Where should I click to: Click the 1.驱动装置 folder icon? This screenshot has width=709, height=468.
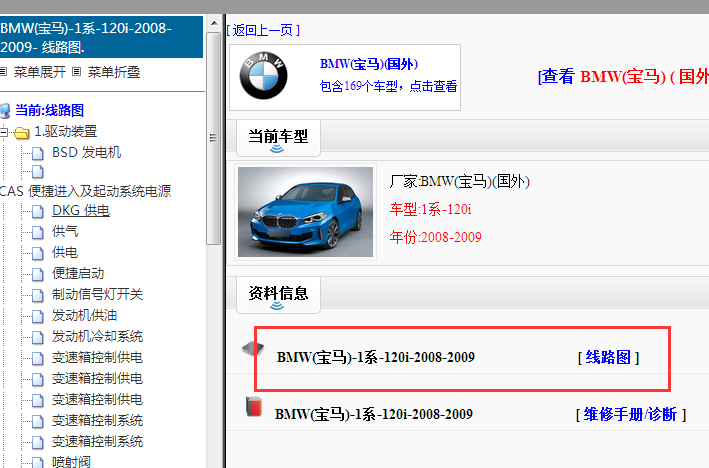coord(21,133)
